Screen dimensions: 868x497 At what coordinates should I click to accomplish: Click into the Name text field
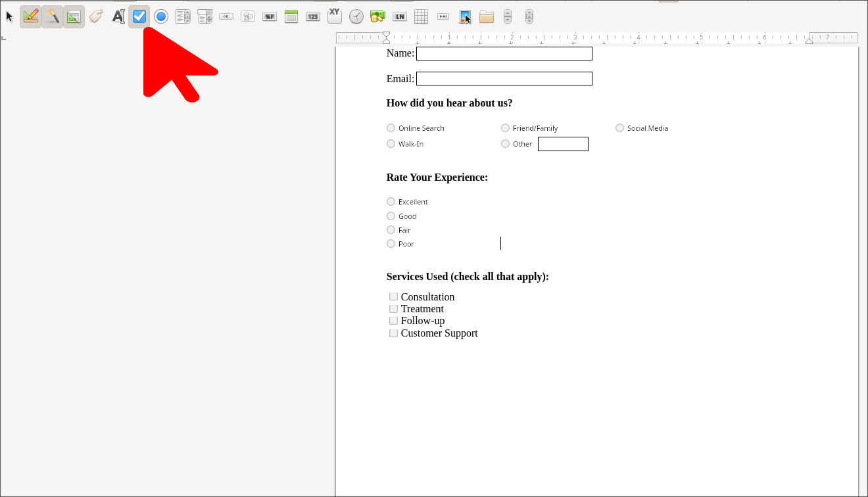click(x=504, y=54)
